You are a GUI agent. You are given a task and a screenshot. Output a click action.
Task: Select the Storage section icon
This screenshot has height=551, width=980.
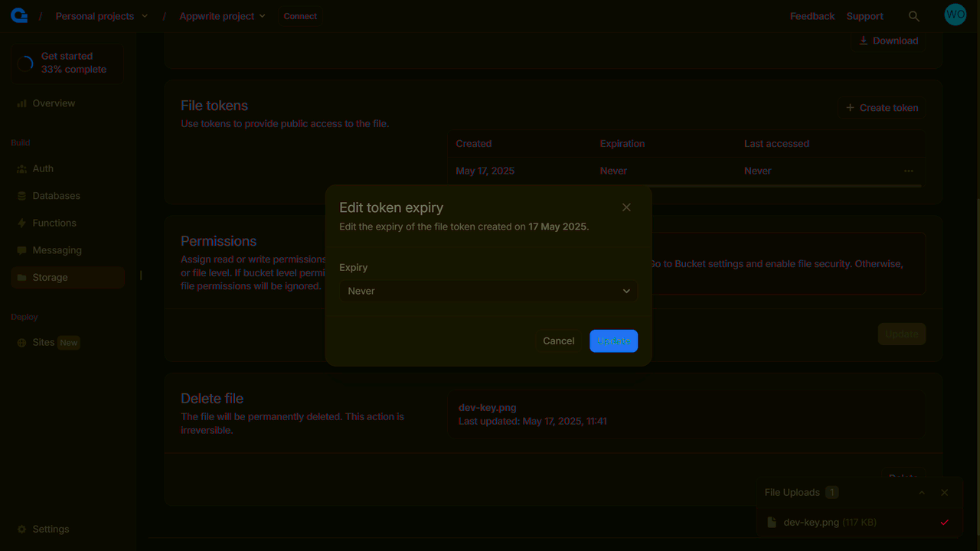pyautogui.click(x=21, y=277)
